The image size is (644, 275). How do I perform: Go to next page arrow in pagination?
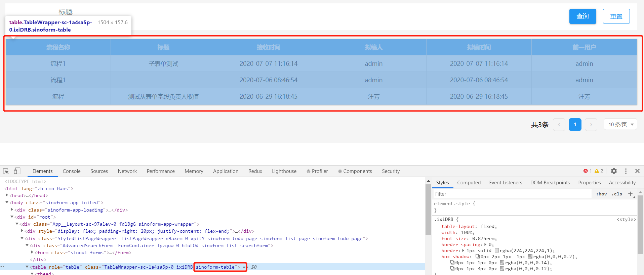tap(591, 125)
